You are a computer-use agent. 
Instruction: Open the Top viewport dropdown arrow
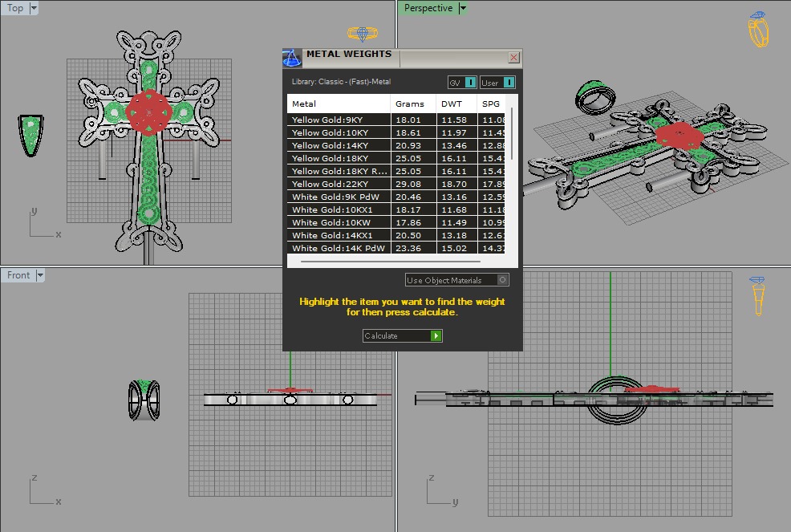click(34, 8)
